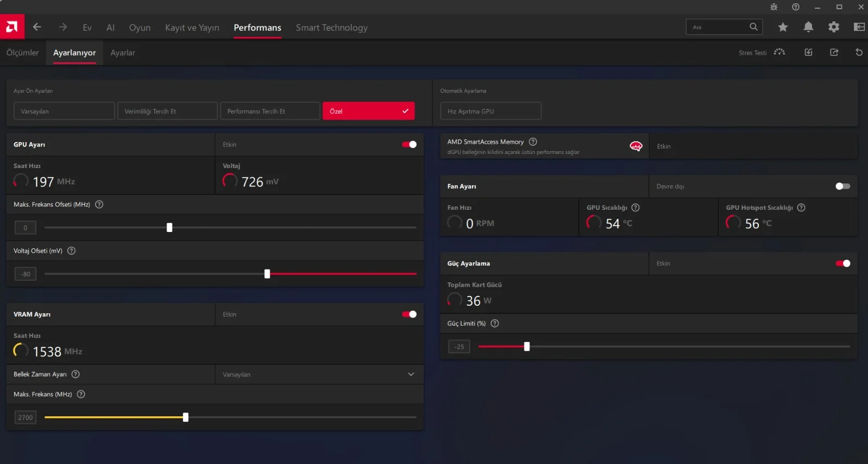Open the Ev tab
Image resolution: width=868 pixels, height=464 pixels.
click(87, 28)
